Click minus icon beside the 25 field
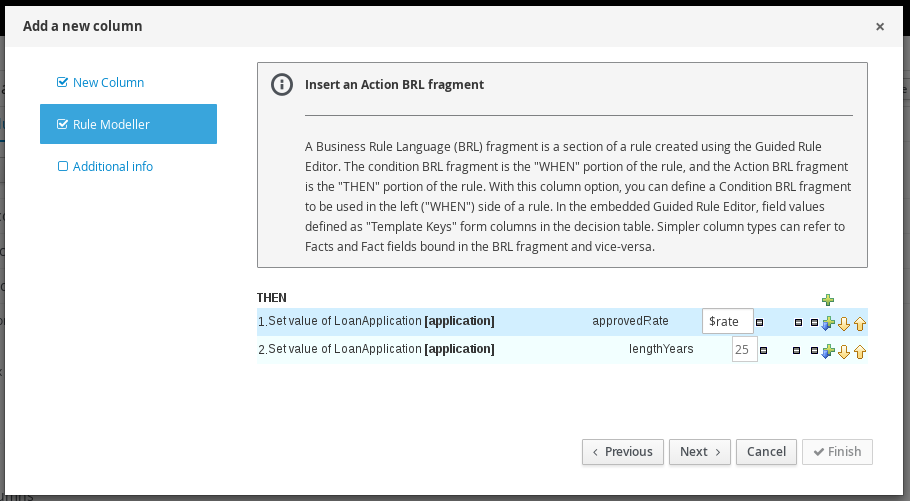The height and width of the screenshot is (501, 910). [x=764, y=350]
